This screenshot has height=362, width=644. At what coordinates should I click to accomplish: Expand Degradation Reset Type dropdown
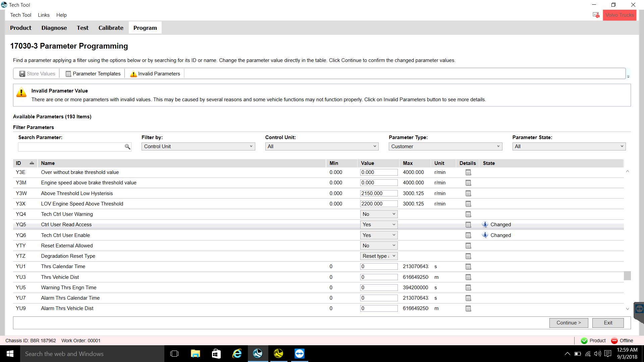379,256
